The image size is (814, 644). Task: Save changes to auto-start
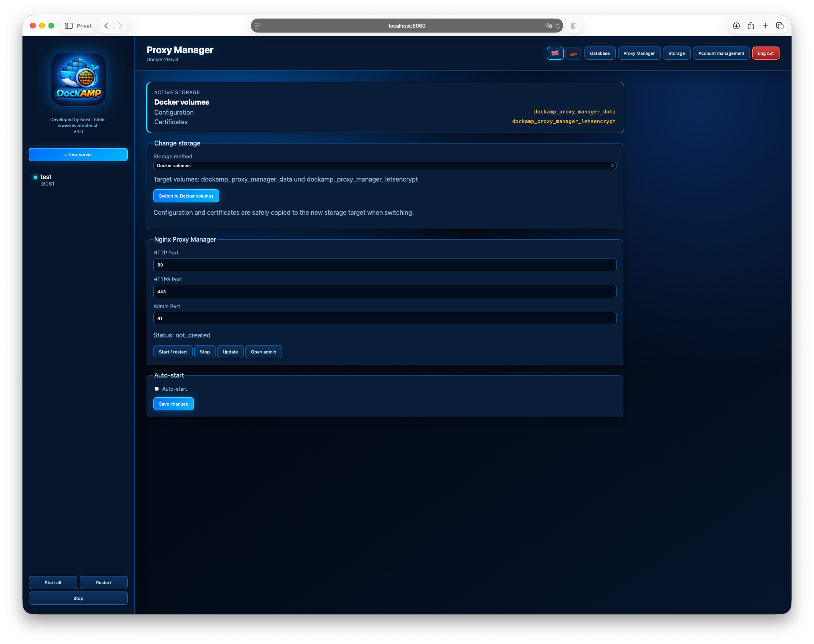coord(173,404)
